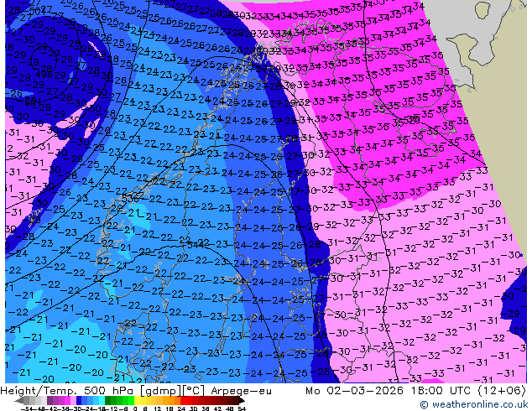
Task: Click the 536 height contour label
Action: click(130, 198)
